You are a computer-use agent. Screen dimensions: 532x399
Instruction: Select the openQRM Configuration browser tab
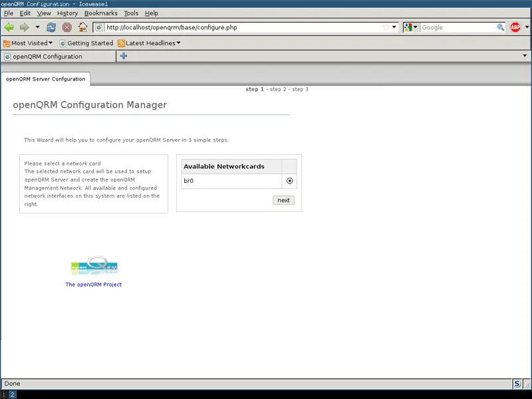(x=58, y=57)
